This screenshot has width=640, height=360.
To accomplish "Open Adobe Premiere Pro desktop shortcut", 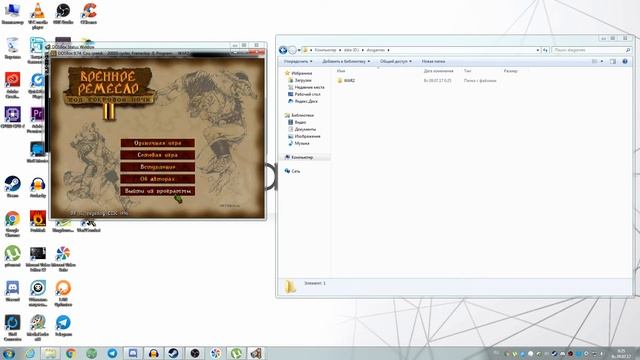I will tap(37, 120).
